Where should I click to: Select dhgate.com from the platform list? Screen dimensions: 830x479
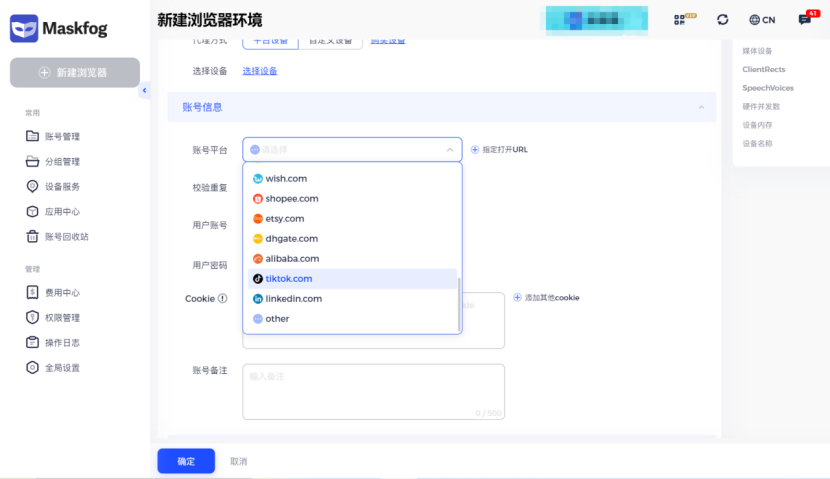point(352,239)
